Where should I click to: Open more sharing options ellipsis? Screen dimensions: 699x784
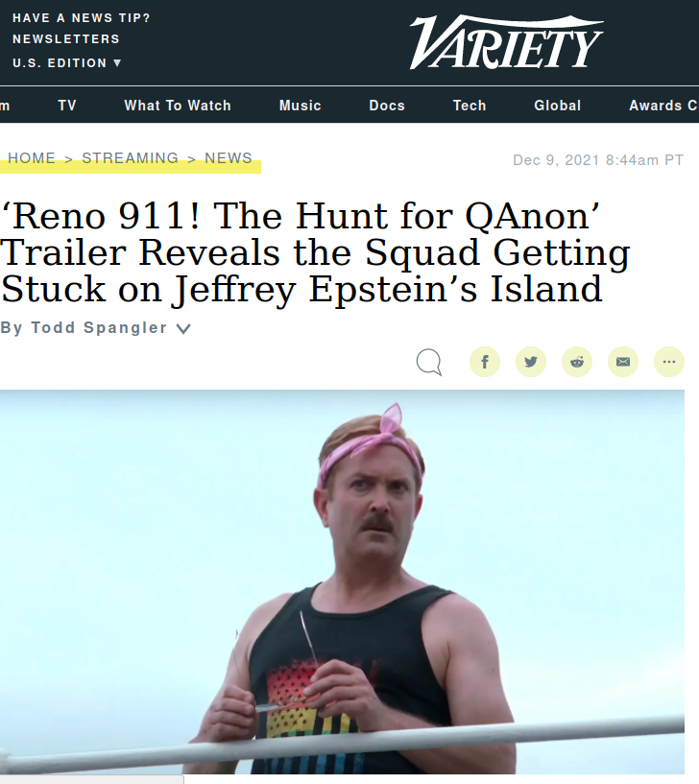pyautogui.click(x=669, y=362)
